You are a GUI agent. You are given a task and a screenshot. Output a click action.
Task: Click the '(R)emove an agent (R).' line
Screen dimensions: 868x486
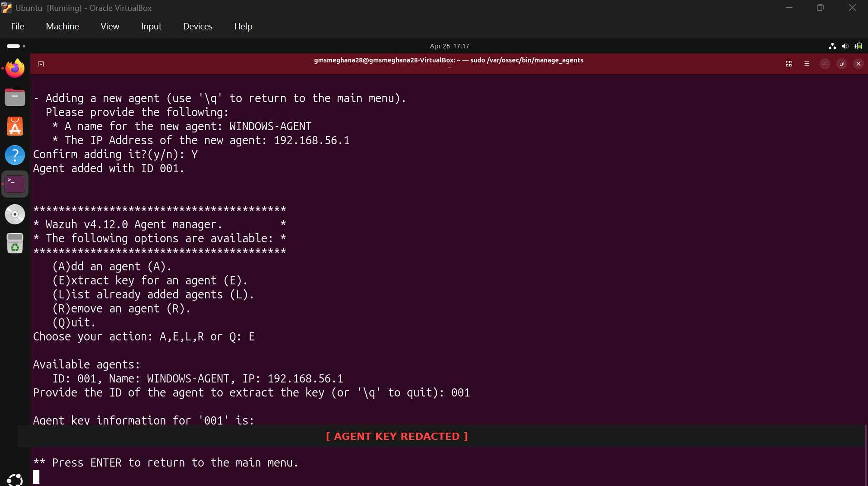coord(121,309)
